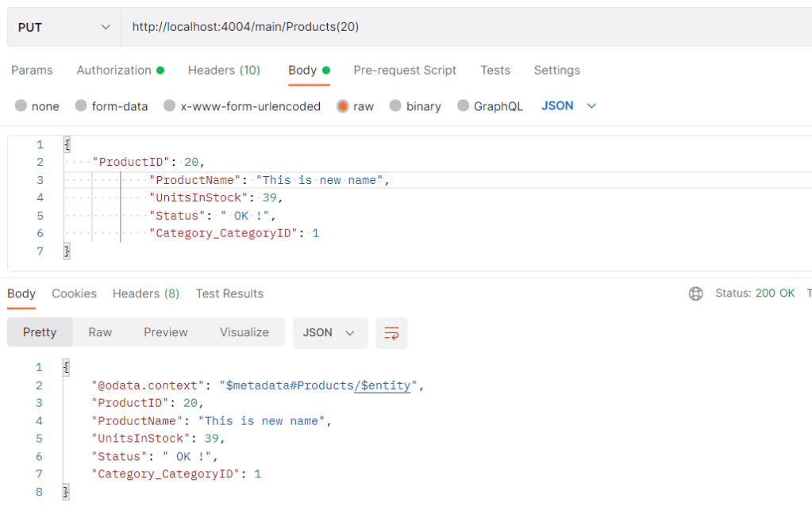Open the PUT HTTP method dropdown
812x529 pixels.
tap(63, 27)
